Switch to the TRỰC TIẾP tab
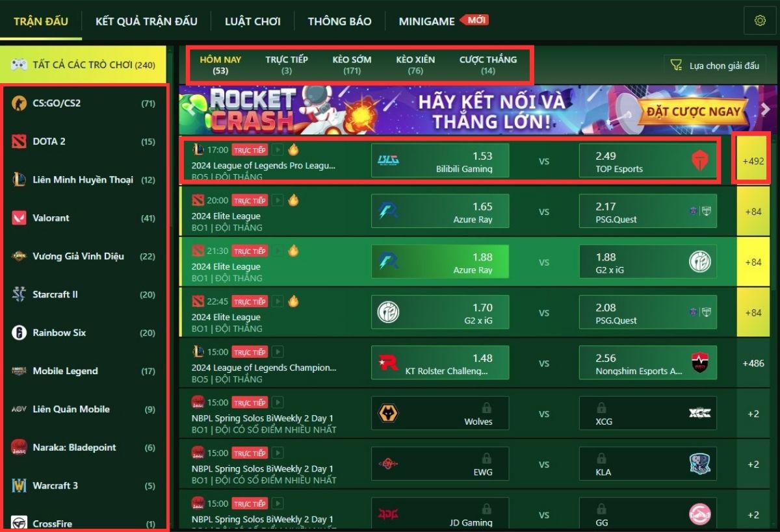This screenshot has width=780, height=532. 287,64
